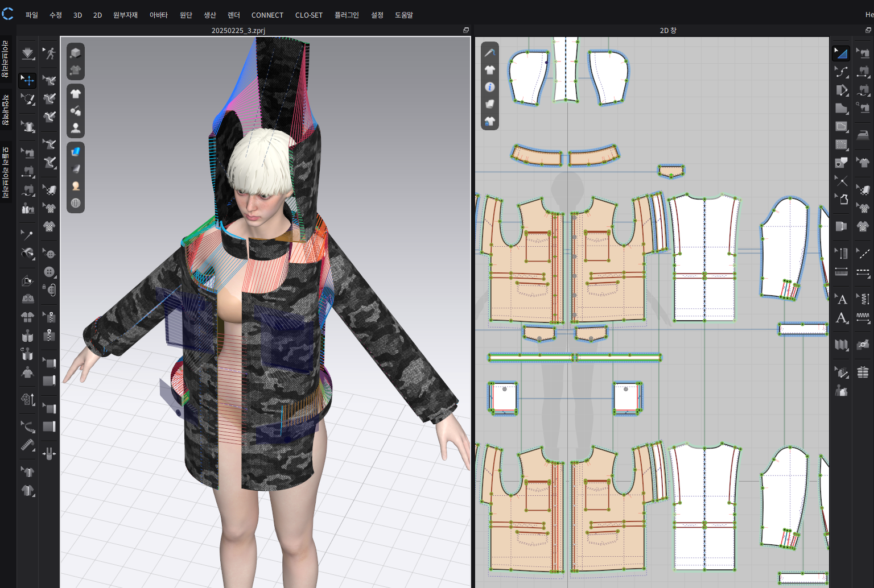Select the Simulate tool in 3D toolbar
874x588 pixels.
point(27,53)
